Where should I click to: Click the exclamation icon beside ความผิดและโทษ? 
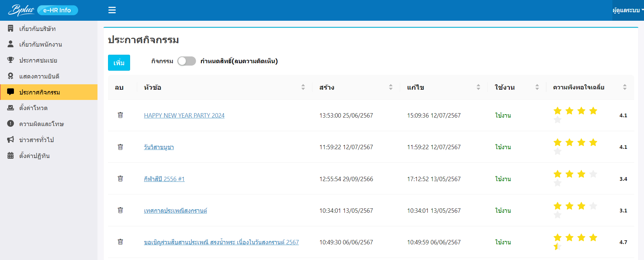tap(11, 123)
